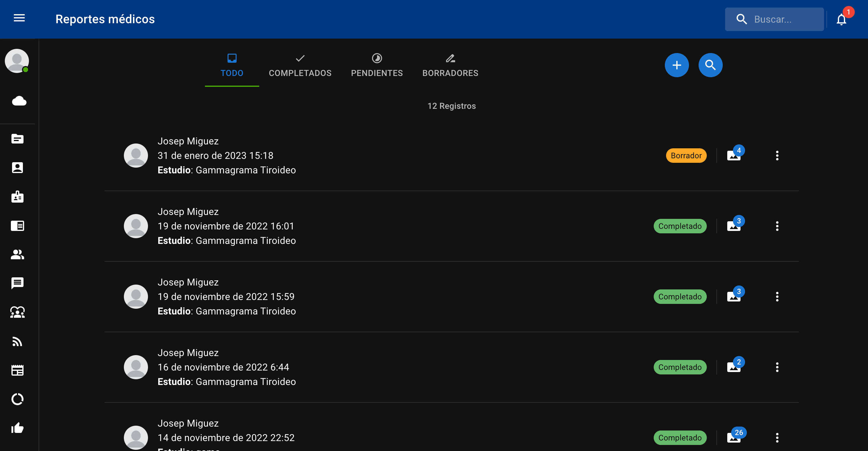Click the cloud sync icon in sidebar
The image size is (868, 451).
(x=19, y=100)
